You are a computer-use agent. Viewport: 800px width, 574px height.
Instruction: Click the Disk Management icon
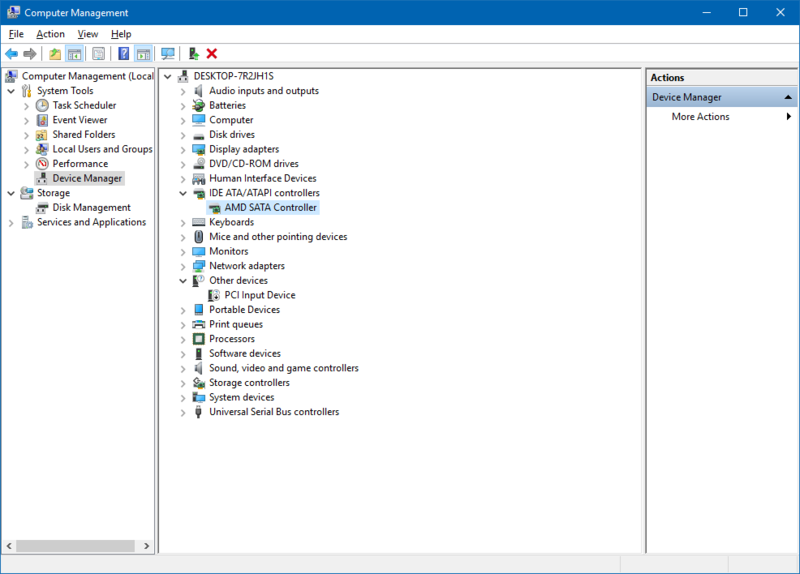pyautogui.click(x=42, y=208)
